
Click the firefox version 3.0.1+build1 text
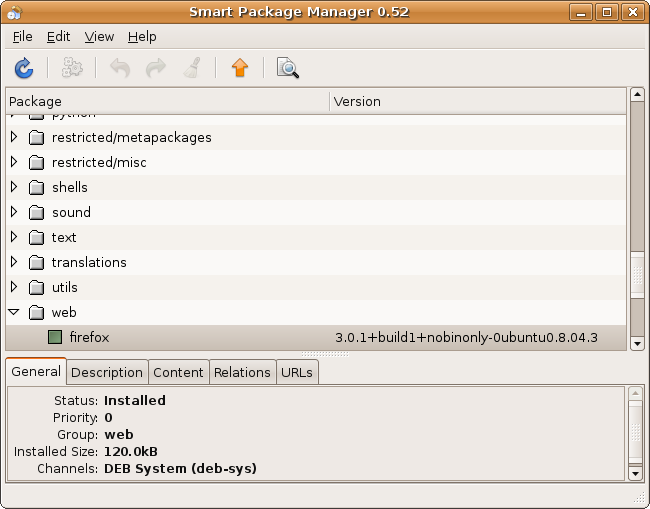click(x=466, y=337)
